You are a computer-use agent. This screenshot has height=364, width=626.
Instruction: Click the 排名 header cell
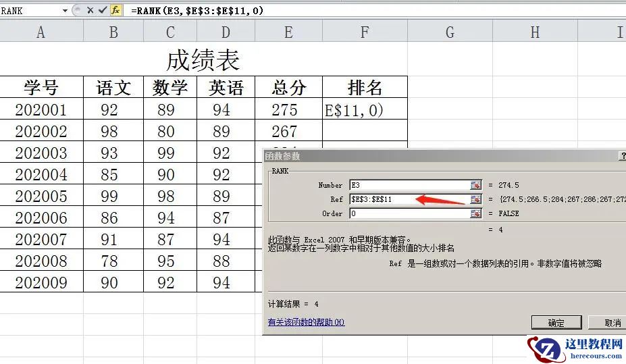coord(365,87)
